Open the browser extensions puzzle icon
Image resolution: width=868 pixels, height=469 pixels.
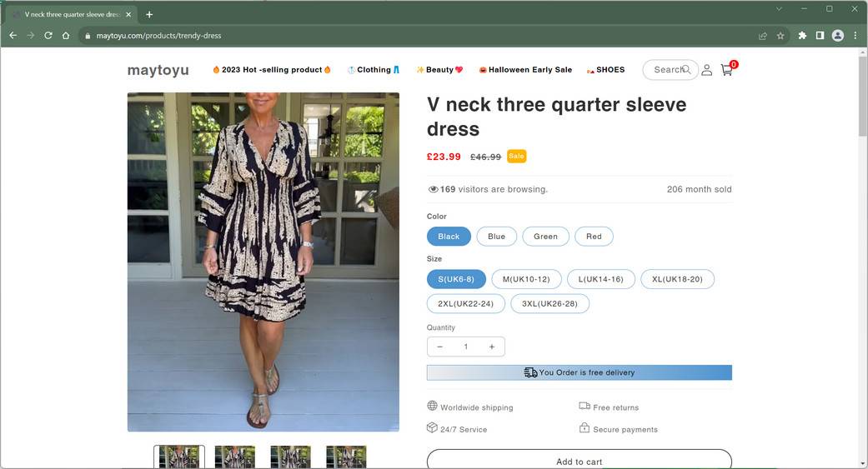(802, 36)
